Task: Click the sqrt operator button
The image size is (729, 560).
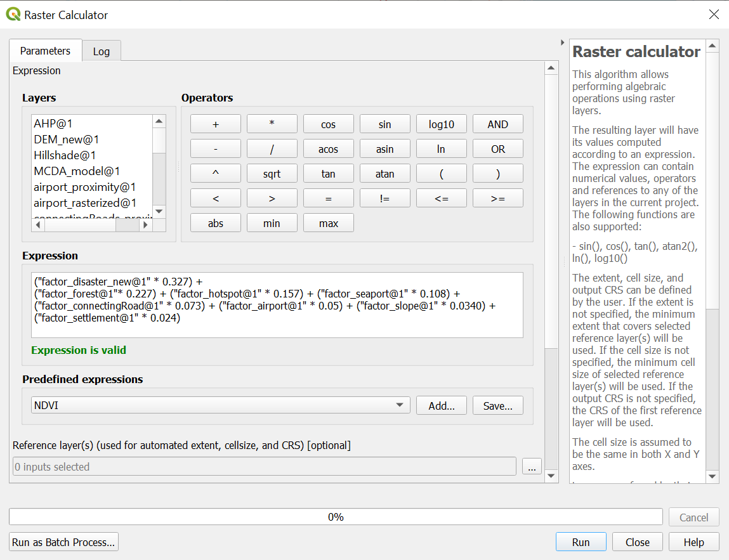Action: pos(272,174)
